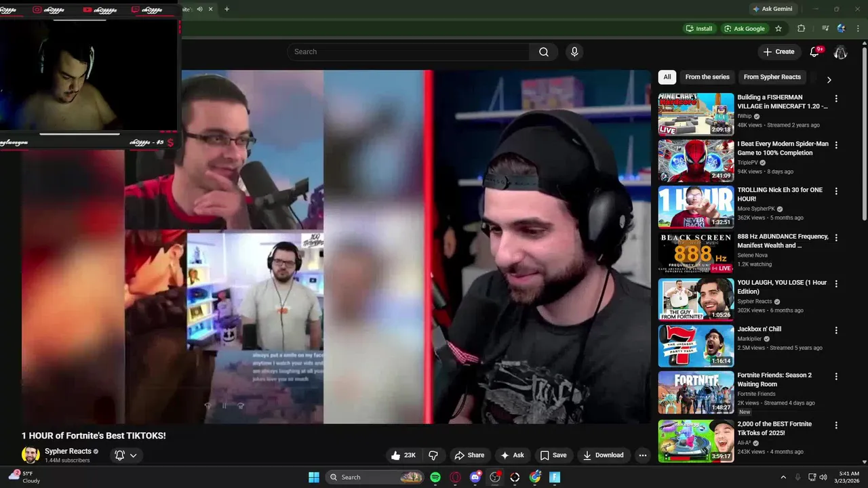868x488 pixels.
Task: Expand notification options next to the bell
Action: coord(134,455)
